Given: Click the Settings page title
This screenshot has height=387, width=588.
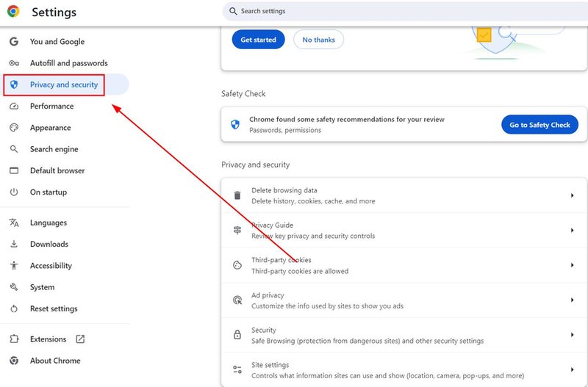Looking at the screenshot, I should tap(54, 12).
